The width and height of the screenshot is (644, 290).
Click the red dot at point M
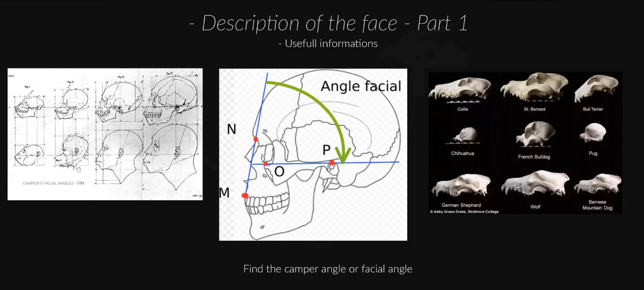[245, 195]
